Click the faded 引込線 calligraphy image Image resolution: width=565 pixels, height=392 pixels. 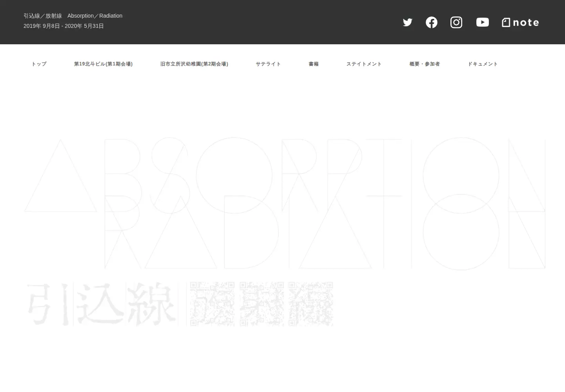[102, 304]
